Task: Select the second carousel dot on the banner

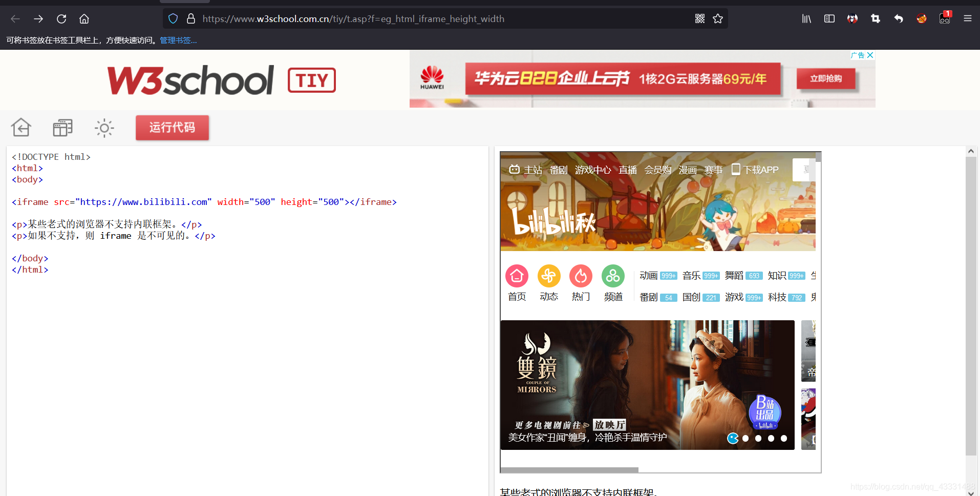Action: (x=745, y=438)
